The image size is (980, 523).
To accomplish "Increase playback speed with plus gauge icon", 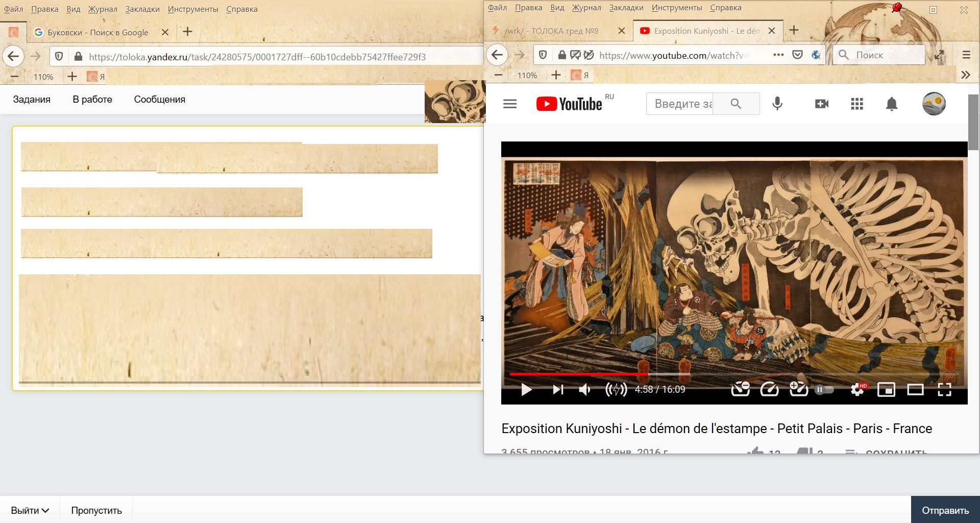I will click(799, 389).
